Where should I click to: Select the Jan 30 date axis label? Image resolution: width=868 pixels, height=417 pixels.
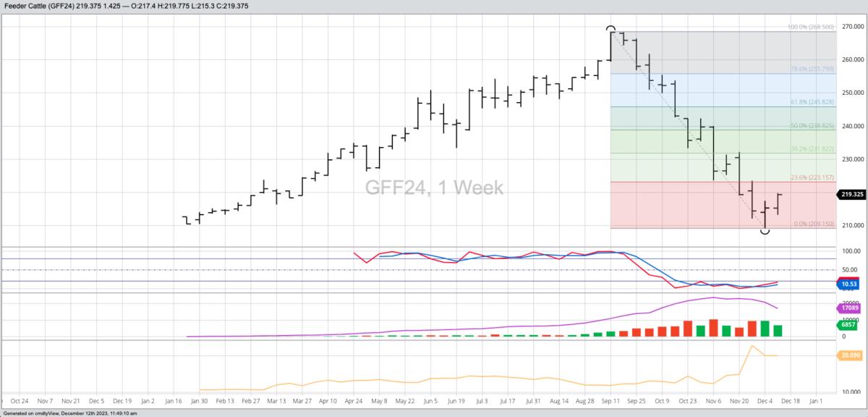tap(199, 400)
